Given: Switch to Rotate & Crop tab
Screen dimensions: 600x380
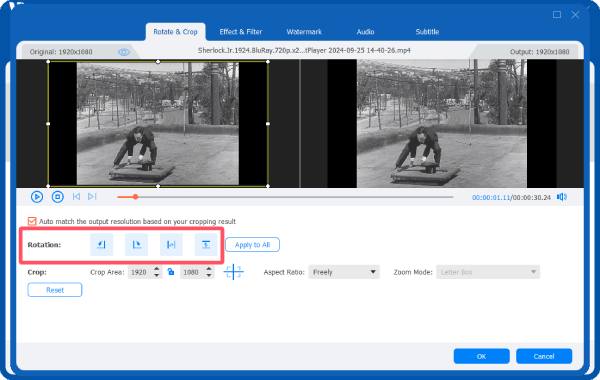Looking at the screenshot, I should (175, 32).
